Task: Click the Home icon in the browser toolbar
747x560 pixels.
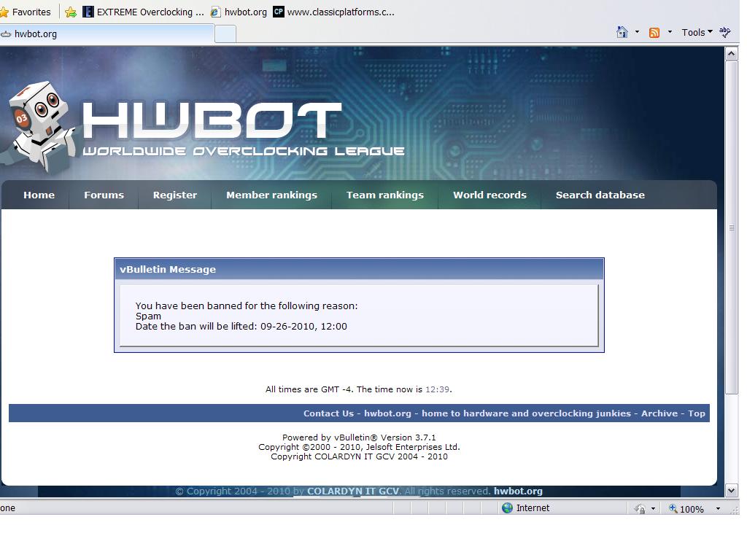Action: [x=622, y=32]
